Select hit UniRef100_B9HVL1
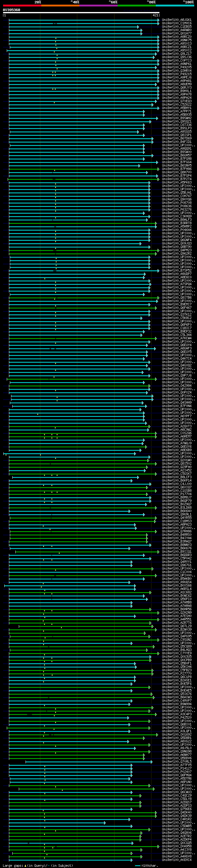This screenshot has height=868, width=197. [x=177, y=91]
